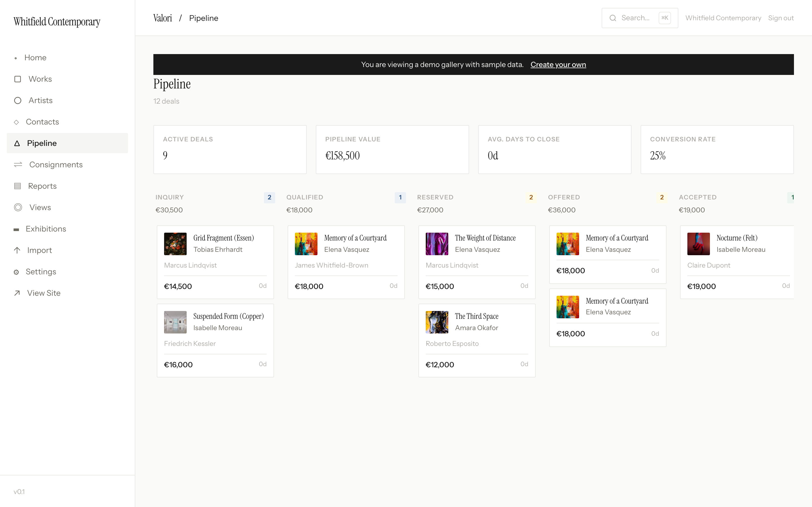Viewport: 812px width, 507px height.
Task: Open The Third Space deal card
Action: 476,340
